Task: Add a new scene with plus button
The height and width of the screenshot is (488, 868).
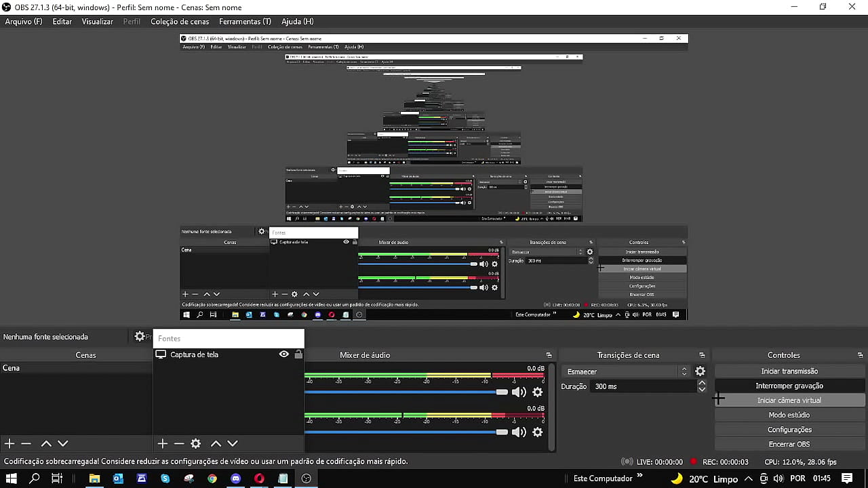Action: tap(9, 443)
